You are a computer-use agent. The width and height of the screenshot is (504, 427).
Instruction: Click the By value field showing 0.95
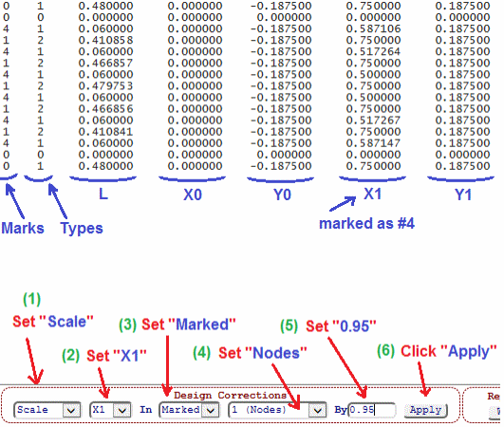click(372, 410)
